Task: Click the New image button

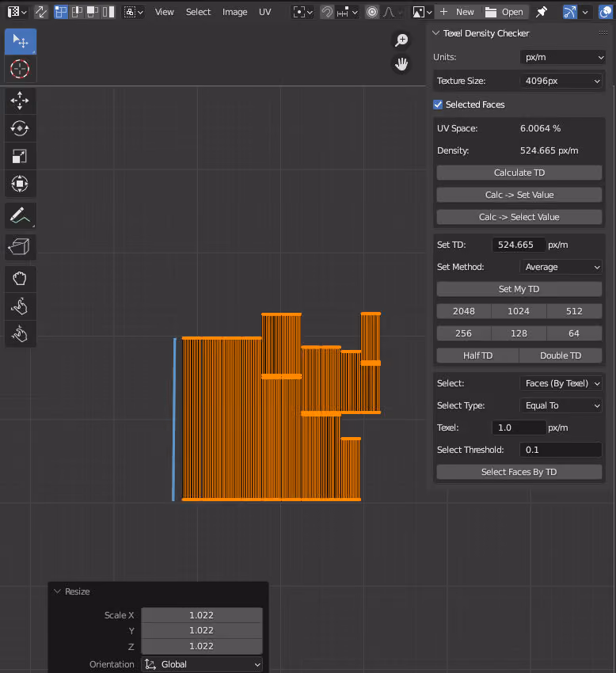Action: tap(457, 12)
